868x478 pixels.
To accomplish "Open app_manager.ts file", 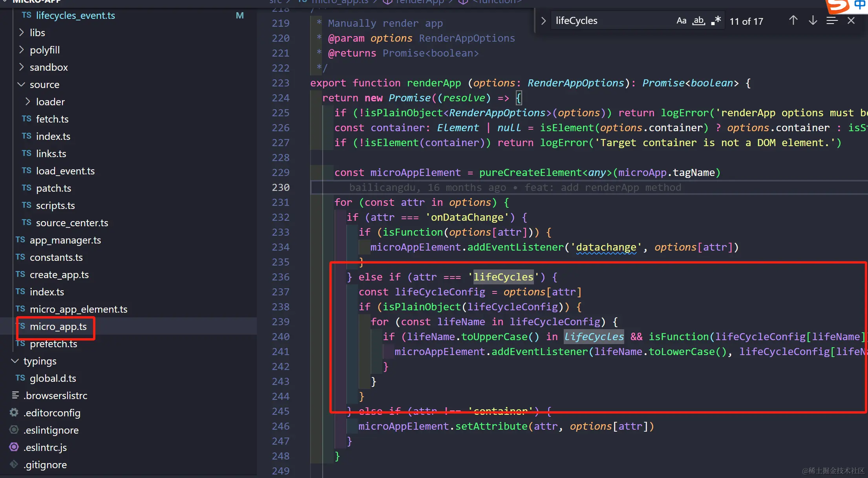I will coord(65,240).
